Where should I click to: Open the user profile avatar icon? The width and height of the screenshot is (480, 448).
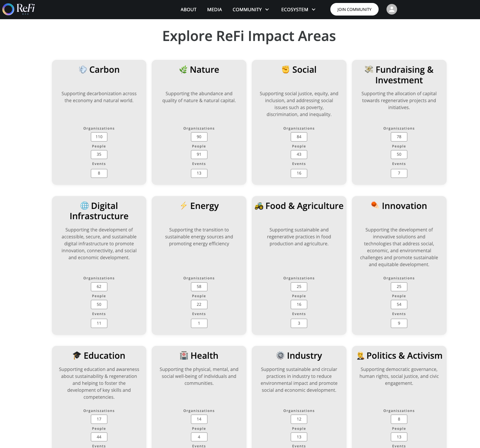click(391, 9)
